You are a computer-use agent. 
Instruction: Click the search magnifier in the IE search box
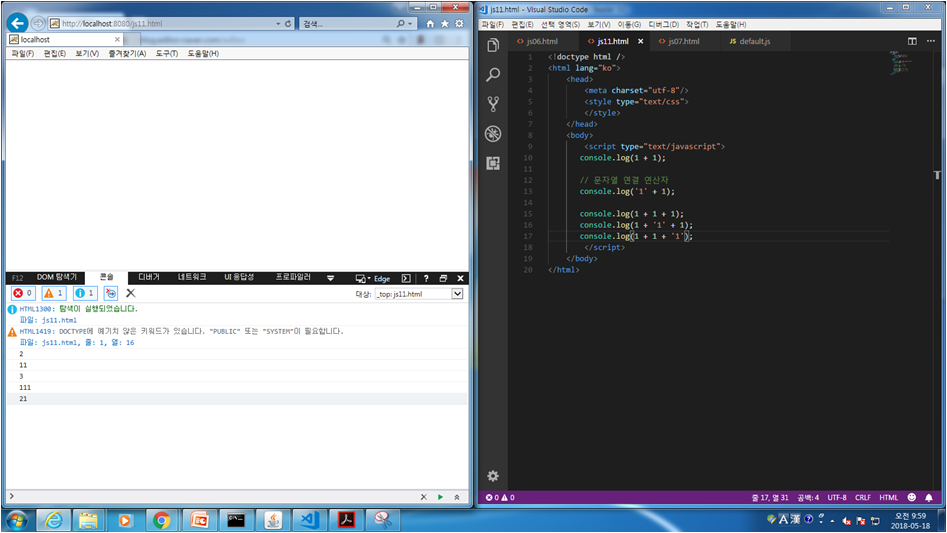pyautogui.click(x=400, y=24)
